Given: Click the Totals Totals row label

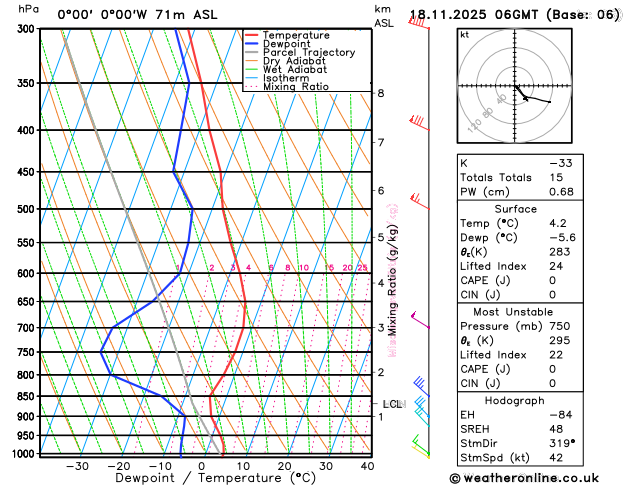Looking at the screenshot, I should [x=496, y=178].
